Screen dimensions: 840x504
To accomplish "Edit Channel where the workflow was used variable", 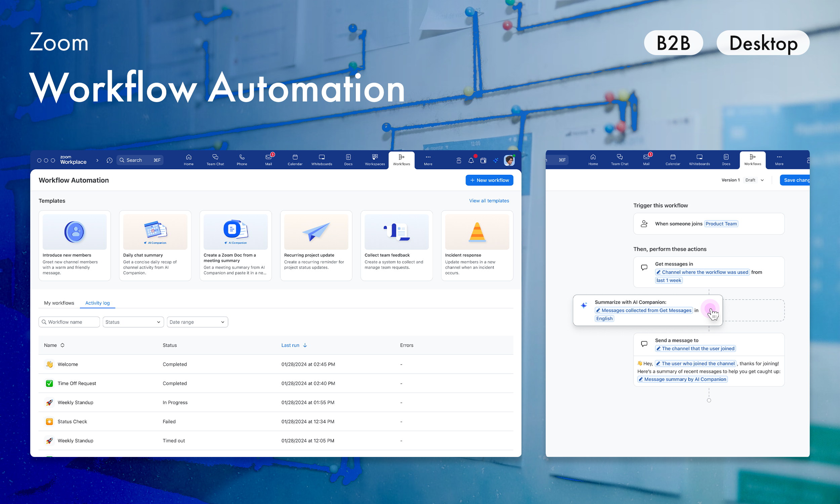I will pos(702,272).
